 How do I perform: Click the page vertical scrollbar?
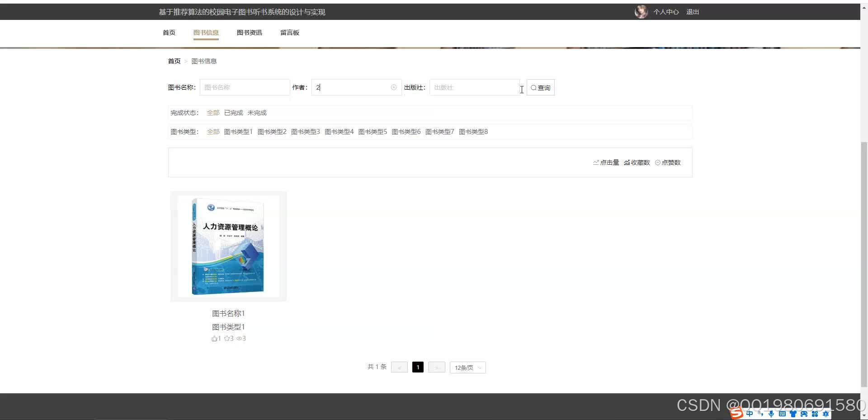(864, 264)
